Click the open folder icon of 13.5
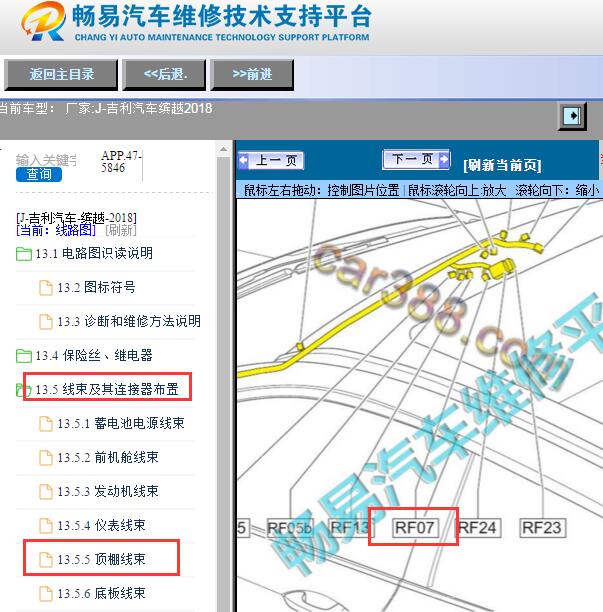 coord(23,390)
